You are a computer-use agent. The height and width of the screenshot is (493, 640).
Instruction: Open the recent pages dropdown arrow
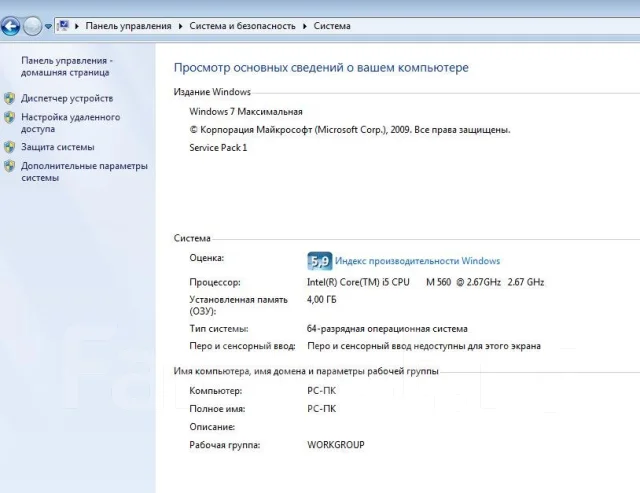pos(48,27)
